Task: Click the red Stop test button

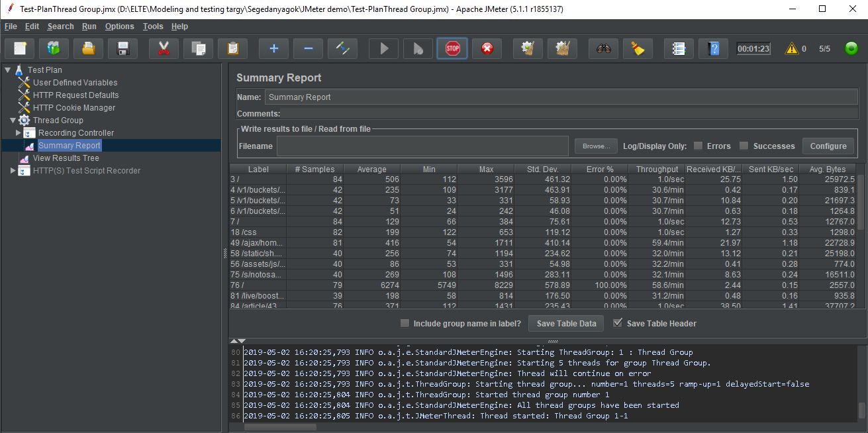Action: click(452, 48)
